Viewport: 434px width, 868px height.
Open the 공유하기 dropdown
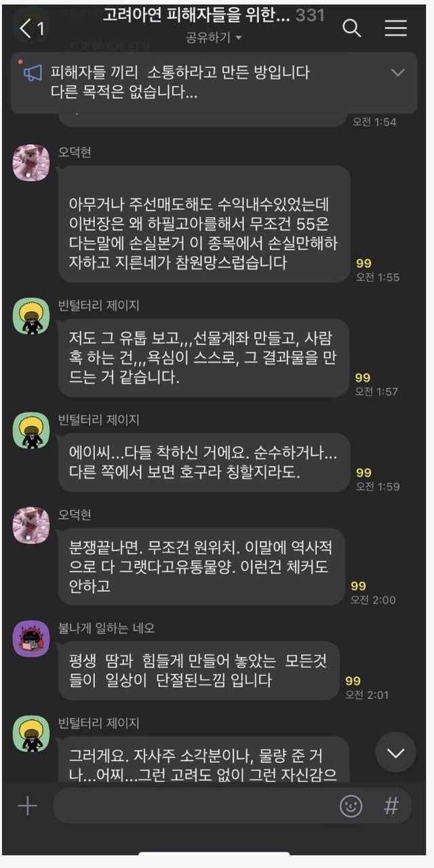[x=214, y=38]
